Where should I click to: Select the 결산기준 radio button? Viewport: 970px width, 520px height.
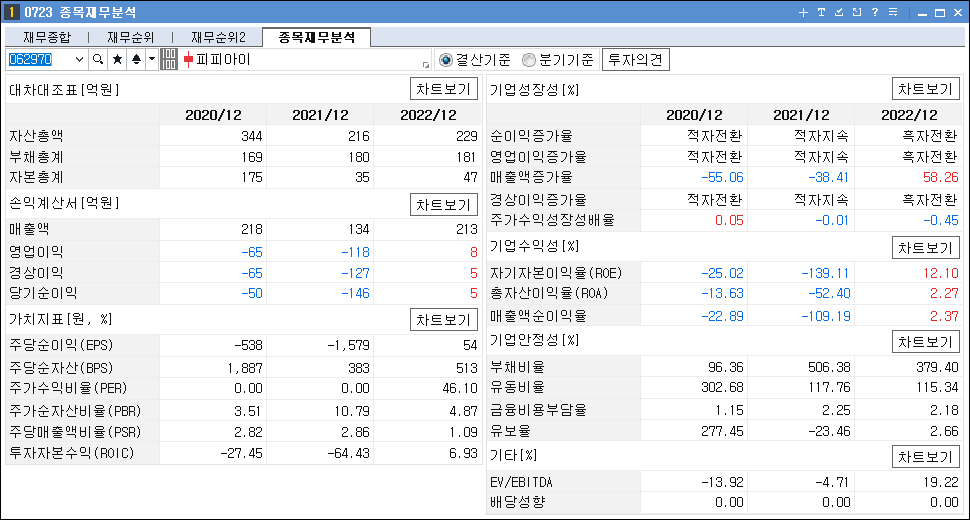(x=445, y=60)
